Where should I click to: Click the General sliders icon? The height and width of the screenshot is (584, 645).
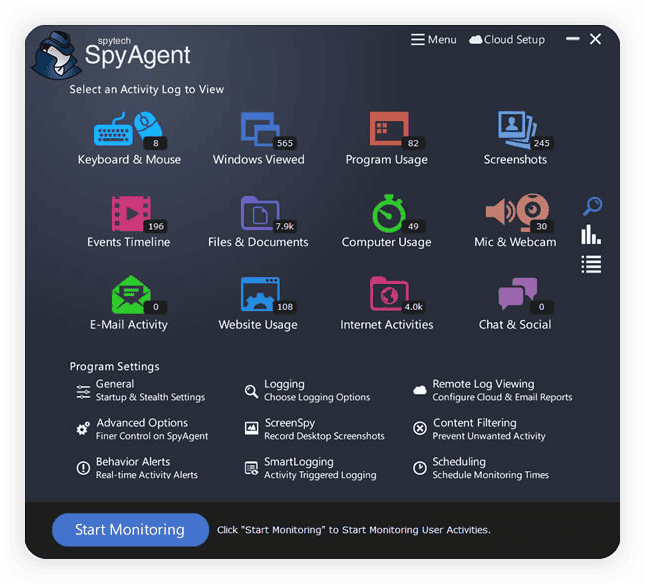(x=83, y=392)
